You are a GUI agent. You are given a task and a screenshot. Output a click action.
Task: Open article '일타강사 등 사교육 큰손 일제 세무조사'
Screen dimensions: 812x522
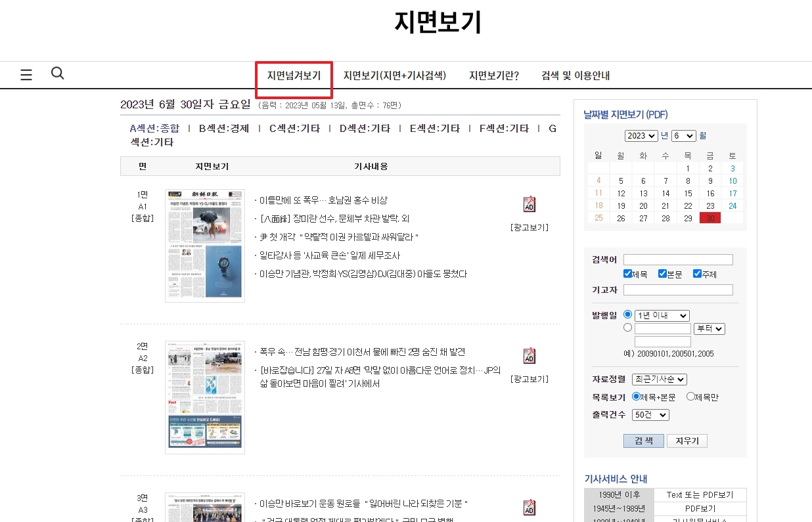329,255
